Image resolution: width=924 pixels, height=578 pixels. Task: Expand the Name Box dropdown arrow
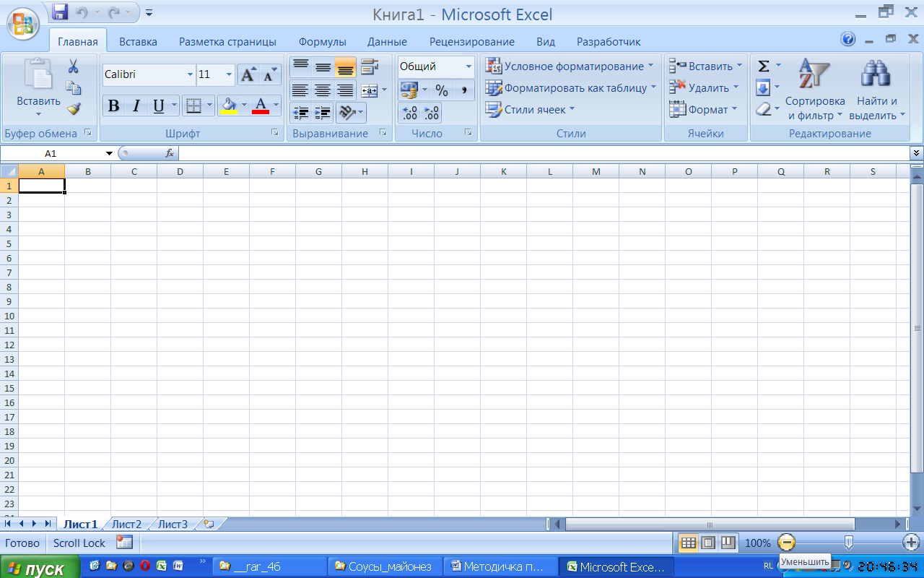tap(110, 153)
